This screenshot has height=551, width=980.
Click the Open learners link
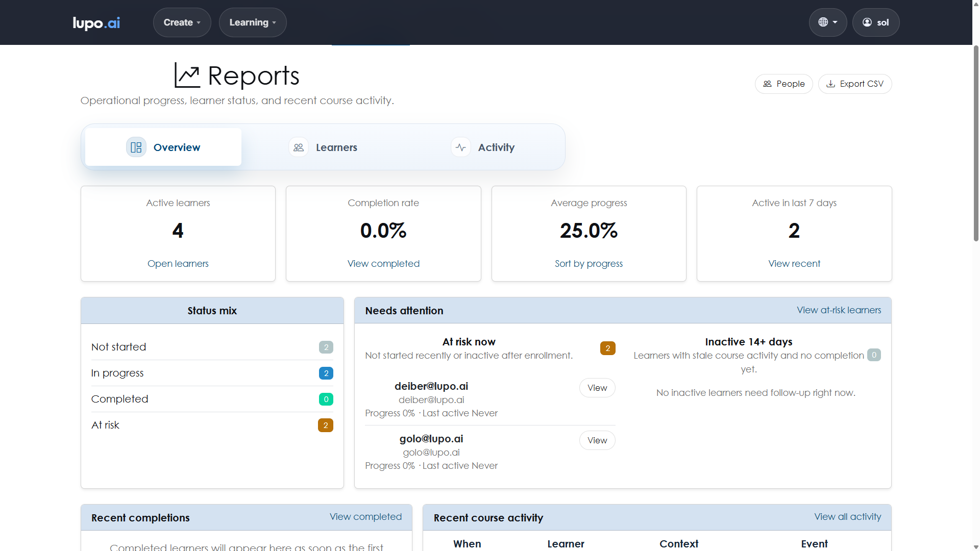(x=178, y=264)
